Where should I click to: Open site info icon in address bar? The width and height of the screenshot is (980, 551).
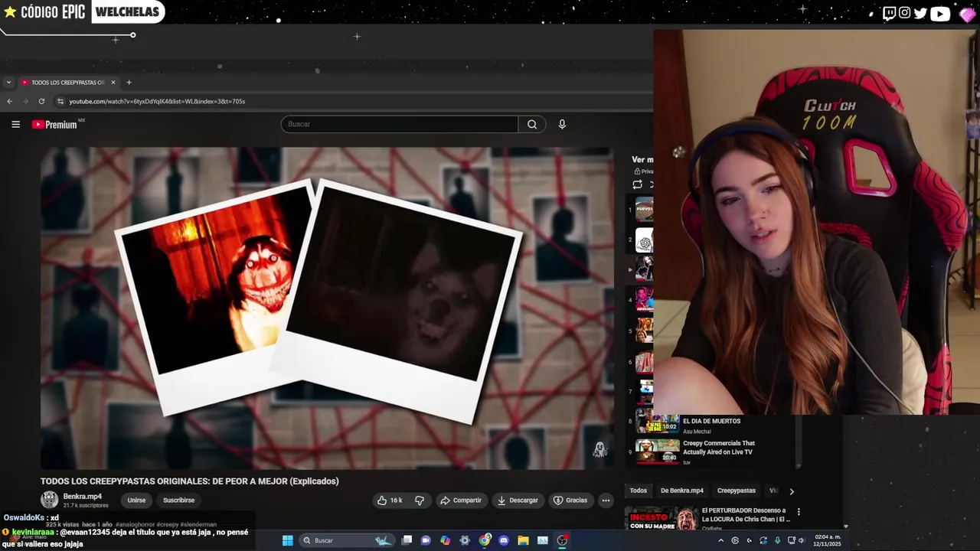(60, 101)
